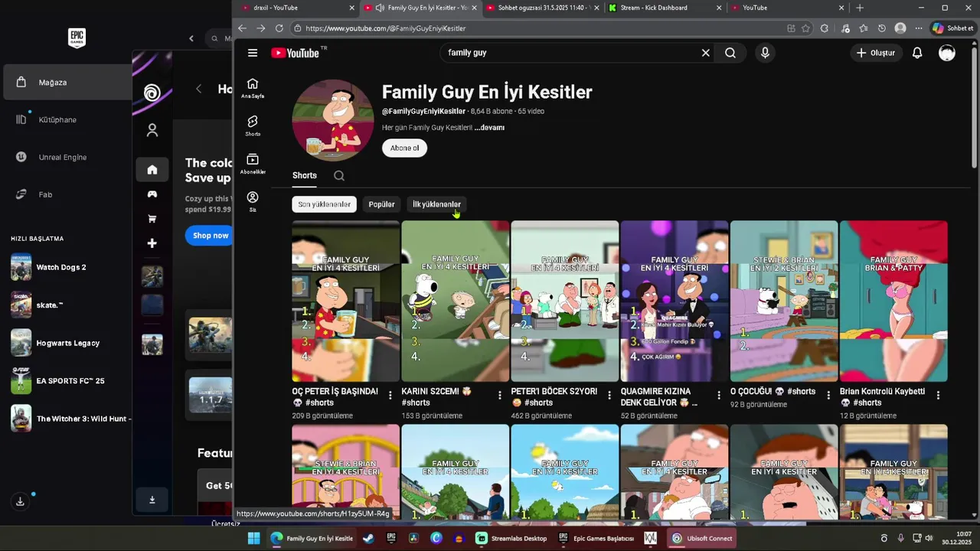Open Siz (You) in YouTube mini sidebar
The height and width of the screenshot is (551, 980).
point(253,202)
